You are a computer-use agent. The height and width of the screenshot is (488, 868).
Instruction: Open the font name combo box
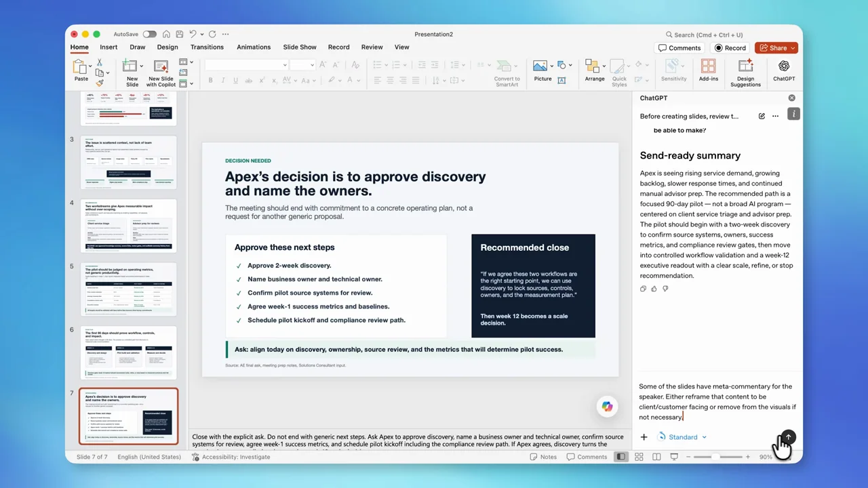point(246,64)
